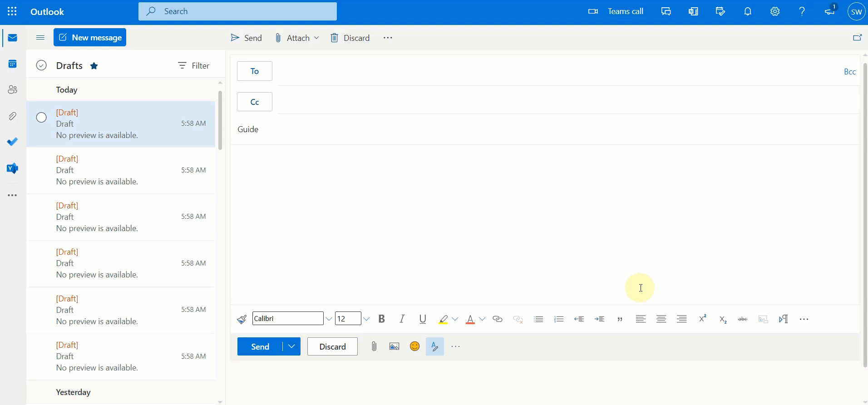Show more apps in the sidebar
Screen dimensions: 868x405
[13, 195]
